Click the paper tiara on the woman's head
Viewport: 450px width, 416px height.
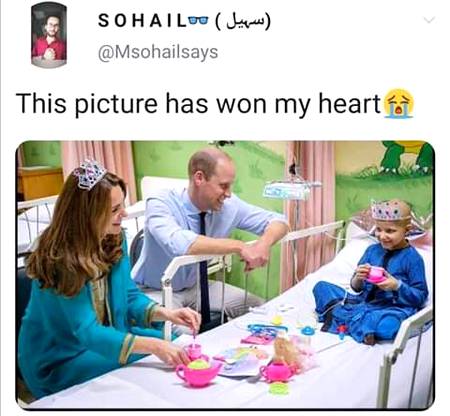pyautogui.click(x=90, y=174)
